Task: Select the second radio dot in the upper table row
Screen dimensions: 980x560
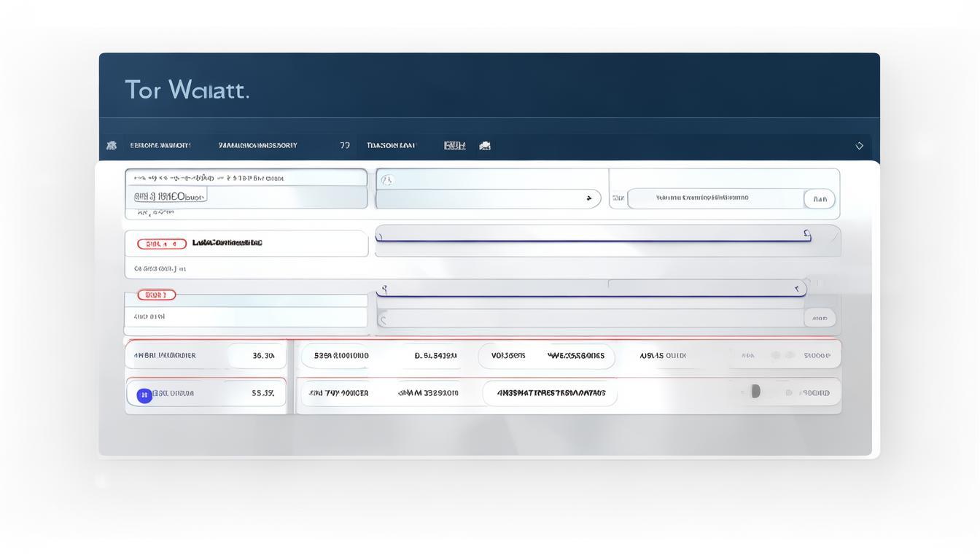Action: [790, 355]
